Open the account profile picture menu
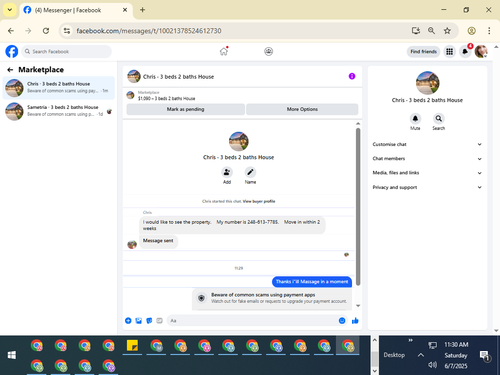Screen dimensions: 500x375 point(481,51)
